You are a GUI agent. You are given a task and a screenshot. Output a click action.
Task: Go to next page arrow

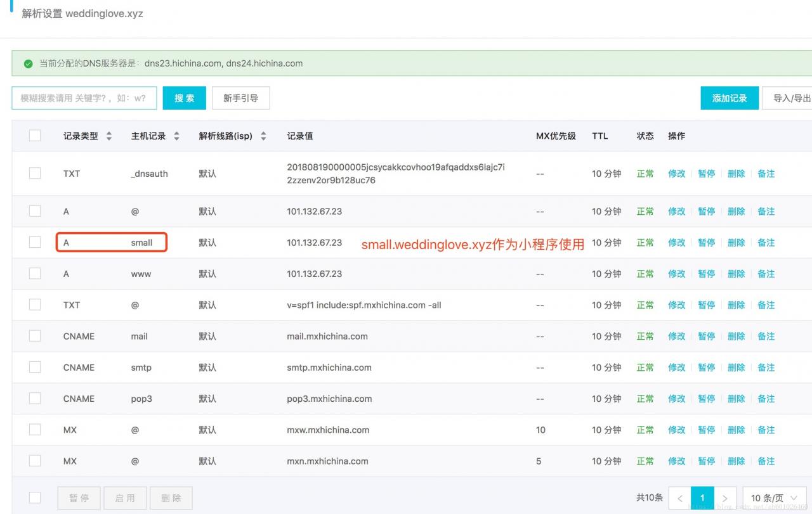point(725,498)
